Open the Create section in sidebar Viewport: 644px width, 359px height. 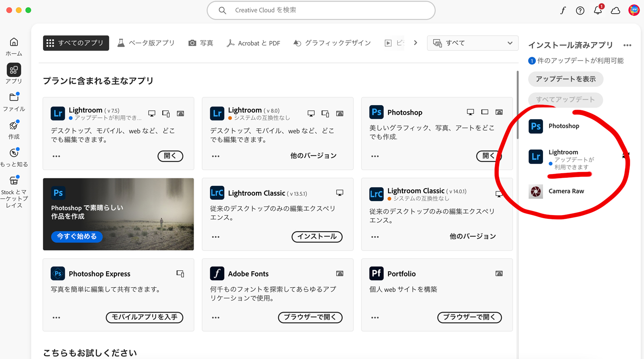point(14,130)
